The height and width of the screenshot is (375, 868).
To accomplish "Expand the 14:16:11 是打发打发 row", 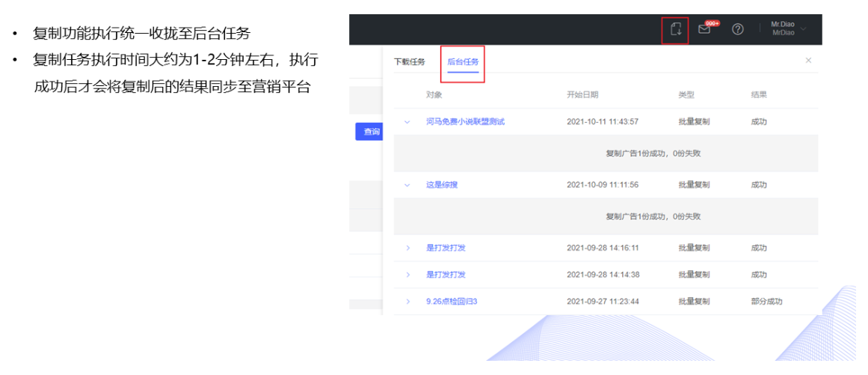I will (407, 248).
